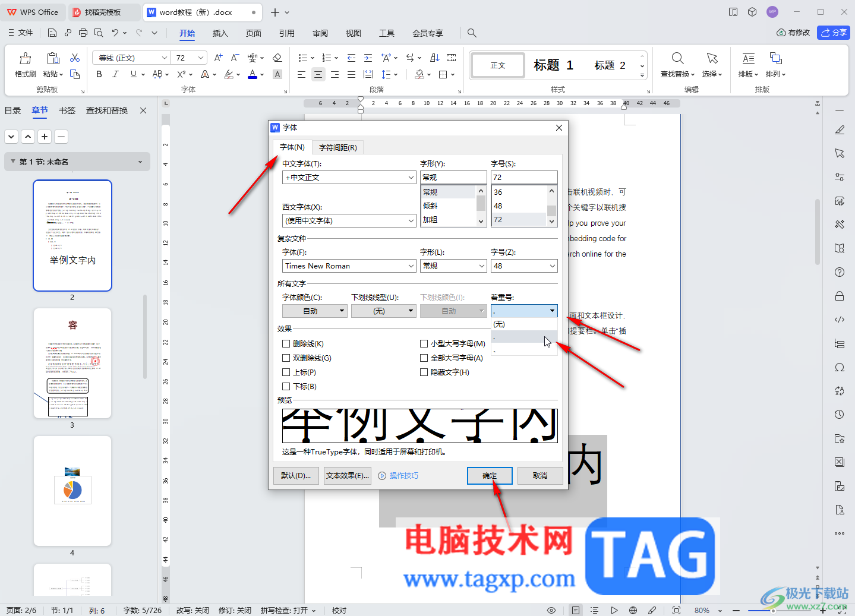This screenshot has height=616, width=855.
Task: Collapse the 第 1 节: 未命名 section
Action: point(13,162)
